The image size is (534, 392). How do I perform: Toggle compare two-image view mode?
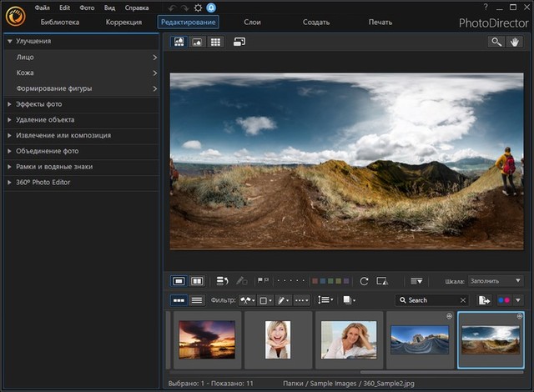click(197, 282)
